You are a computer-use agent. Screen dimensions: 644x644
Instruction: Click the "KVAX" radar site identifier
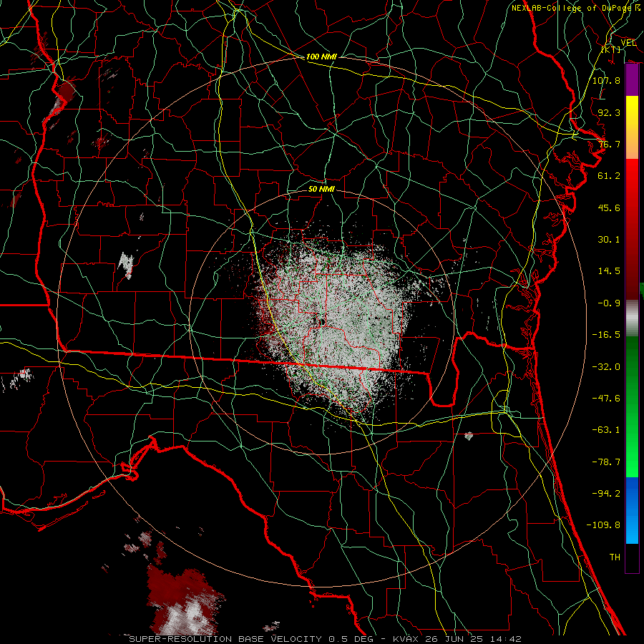click(x=406, y=639)
